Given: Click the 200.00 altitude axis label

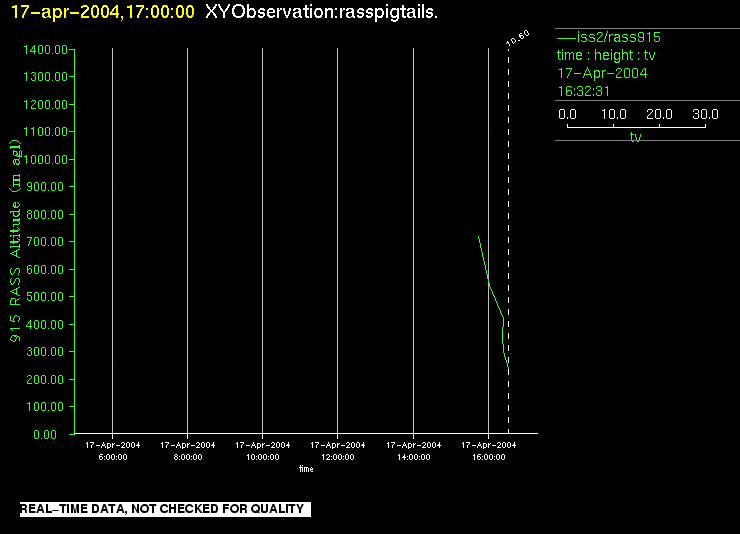Looking at the screenshot, I should 45,379.
